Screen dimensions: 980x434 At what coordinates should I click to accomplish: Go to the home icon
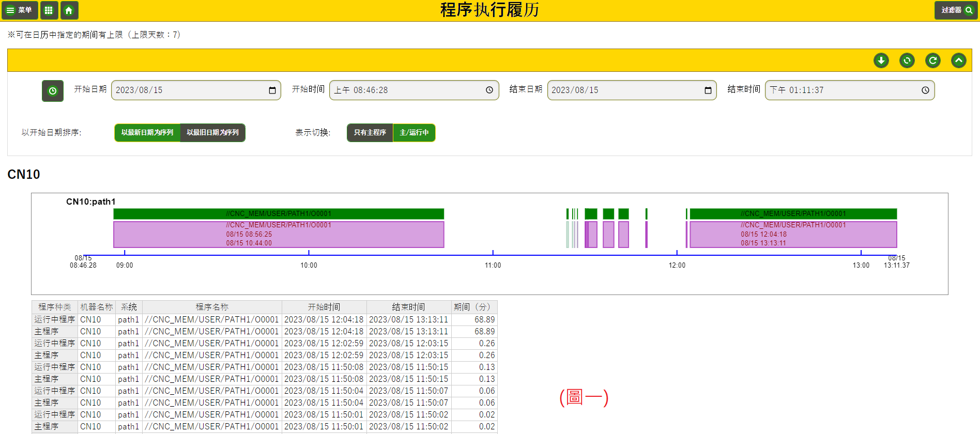click(x=69, y=10)
